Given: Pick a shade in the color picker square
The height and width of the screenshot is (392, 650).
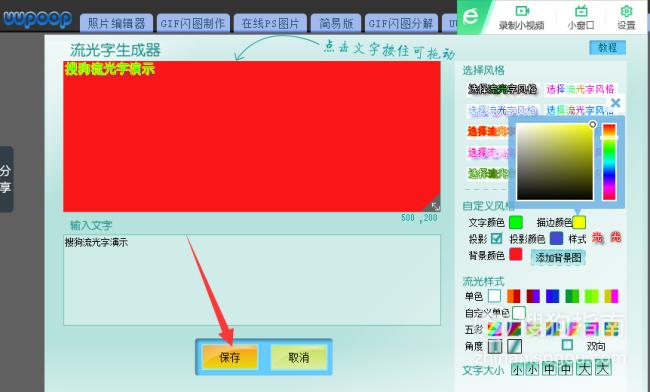Looking at the screenshot, I should click(x=555, y=162).
